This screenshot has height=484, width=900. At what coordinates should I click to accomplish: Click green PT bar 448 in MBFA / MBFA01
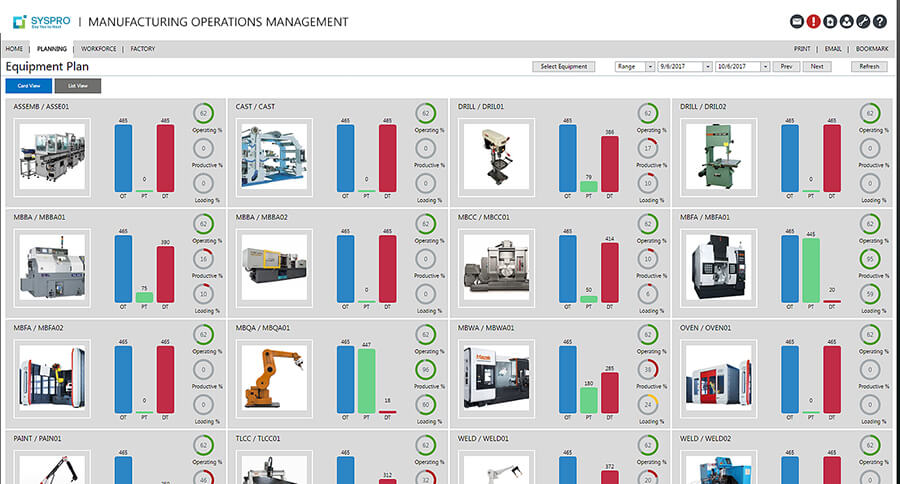coord(810,270)
